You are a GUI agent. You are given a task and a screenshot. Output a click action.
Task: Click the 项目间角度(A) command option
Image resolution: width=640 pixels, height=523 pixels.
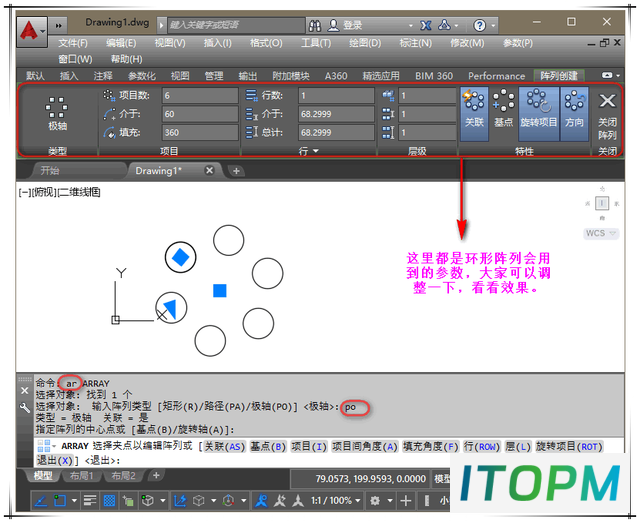click(x=365, y=447)
